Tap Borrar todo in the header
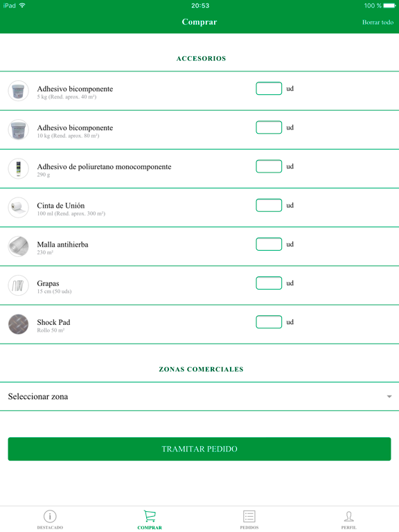 coord(378,22)
